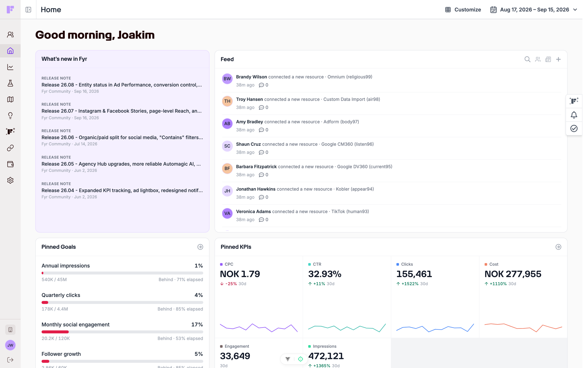Open the people icon in sidebar

(x=10, y=35)
